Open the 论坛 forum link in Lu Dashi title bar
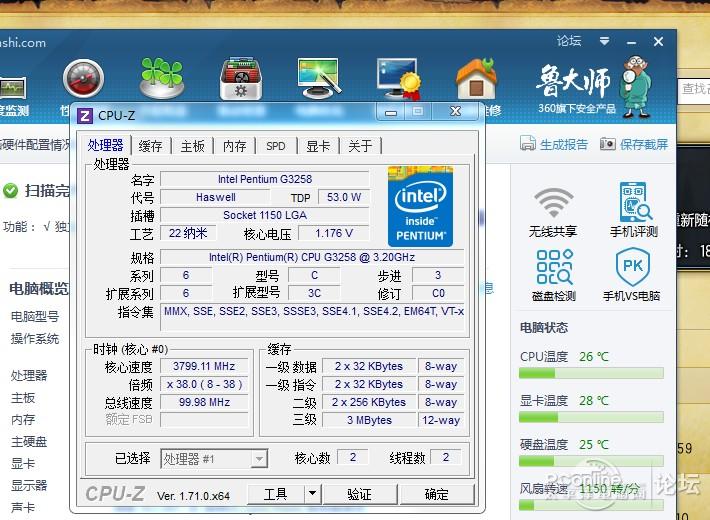 pyautogui.click(x=569, y=41)
